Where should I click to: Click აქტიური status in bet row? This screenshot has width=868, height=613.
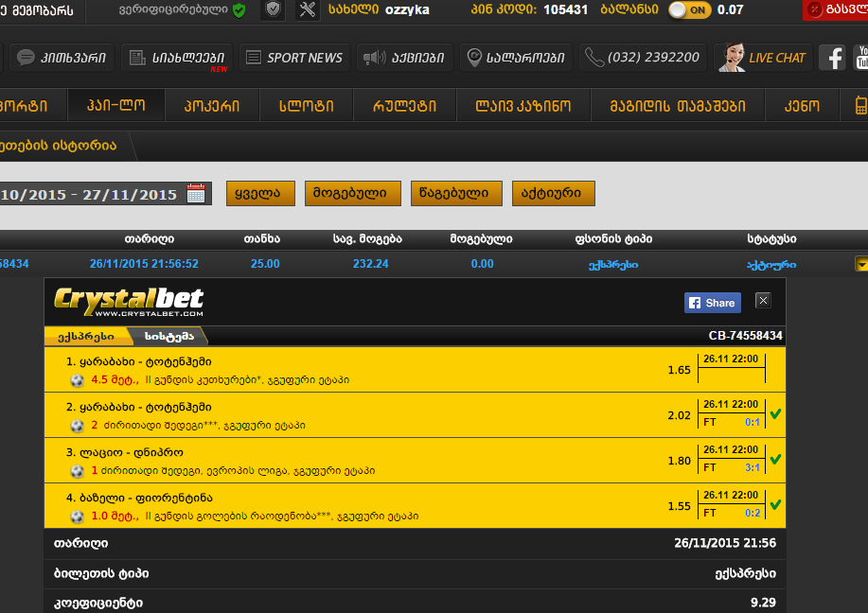771,265
